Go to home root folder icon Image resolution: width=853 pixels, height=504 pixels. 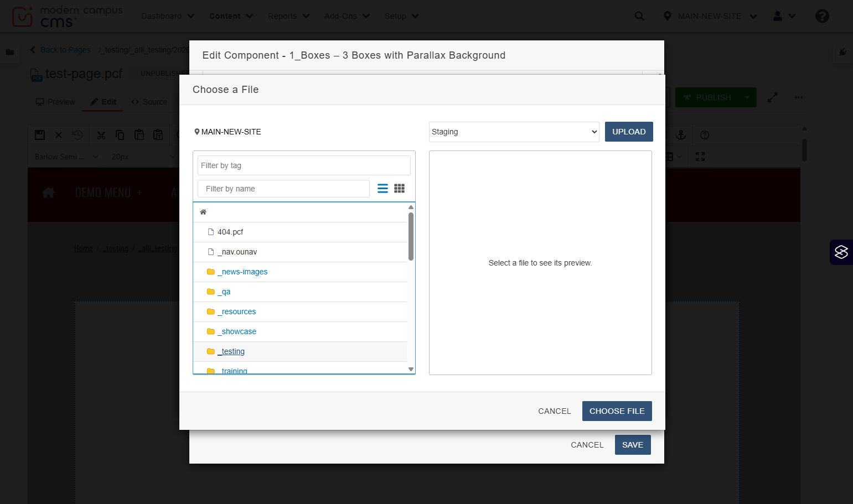point(203,212)
